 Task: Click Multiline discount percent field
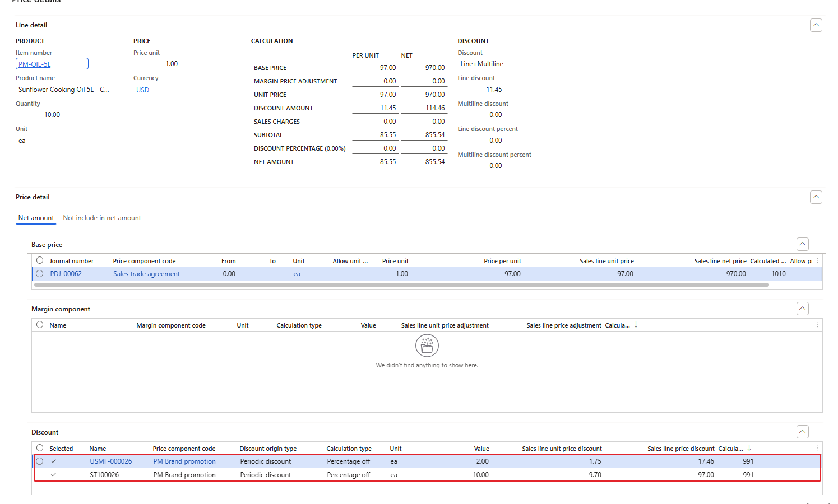(481, 166)
